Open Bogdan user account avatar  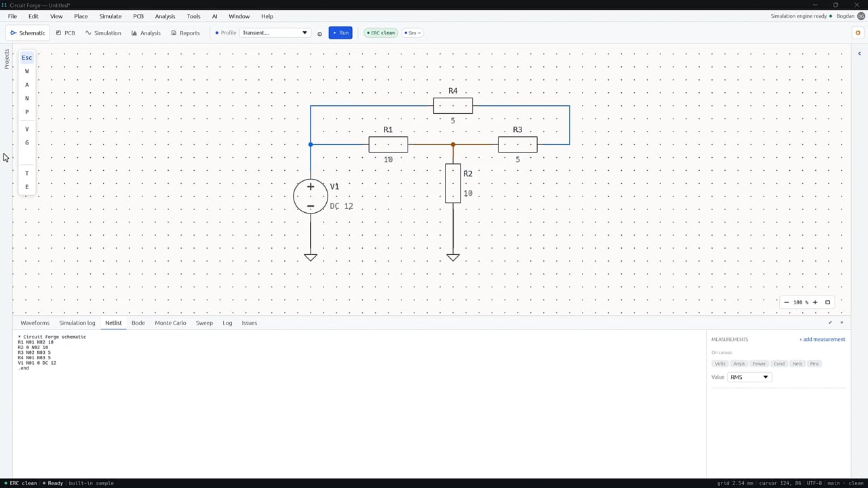(861, 16)
